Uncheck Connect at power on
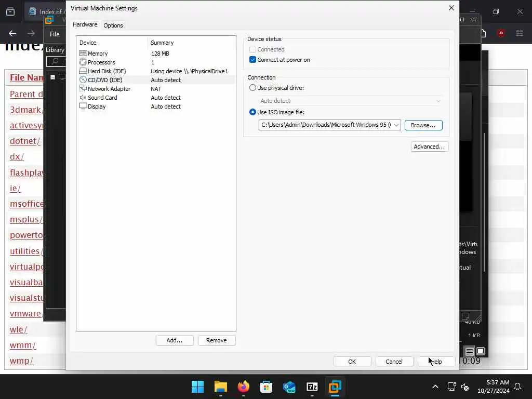 (252, 60)
